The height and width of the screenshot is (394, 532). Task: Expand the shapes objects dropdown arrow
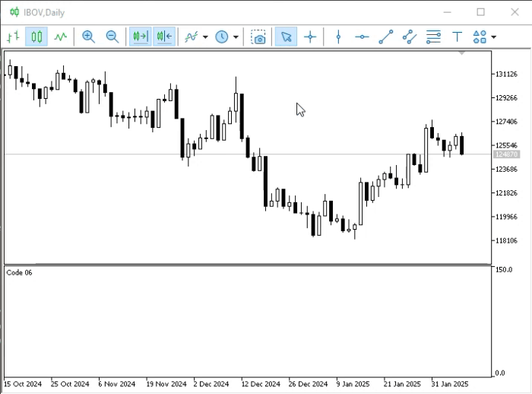pos(494,37)
